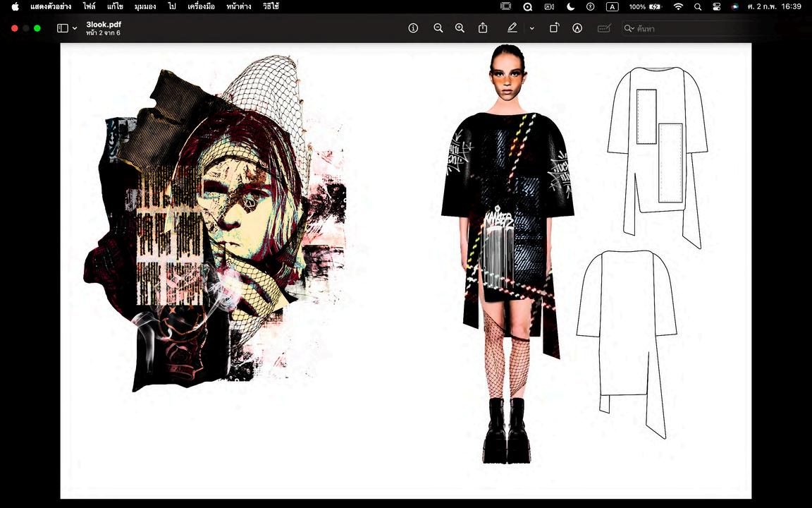The height and width of the screenshot is (508, 812).
Task: Show the document inspector info
Action: (x=413, y=28)
